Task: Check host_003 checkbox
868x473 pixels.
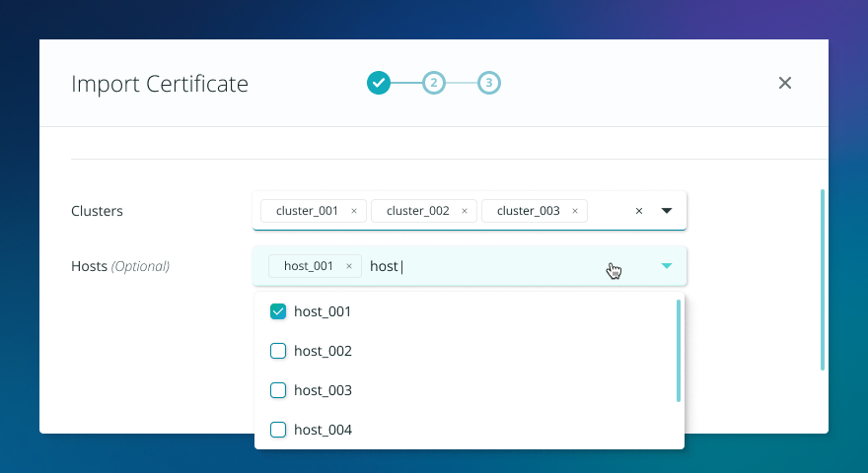Action: point(278,390)
